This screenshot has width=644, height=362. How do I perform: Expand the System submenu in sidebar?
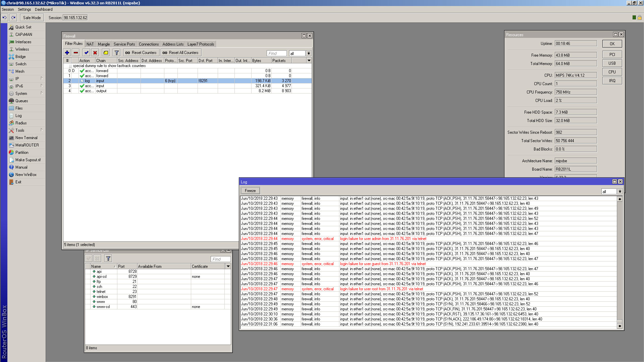click(26, 94)
